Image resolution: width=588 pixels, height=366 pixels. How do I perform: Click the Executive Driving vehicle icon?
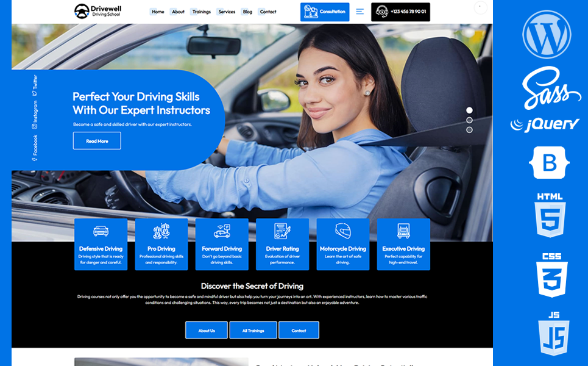403,231
